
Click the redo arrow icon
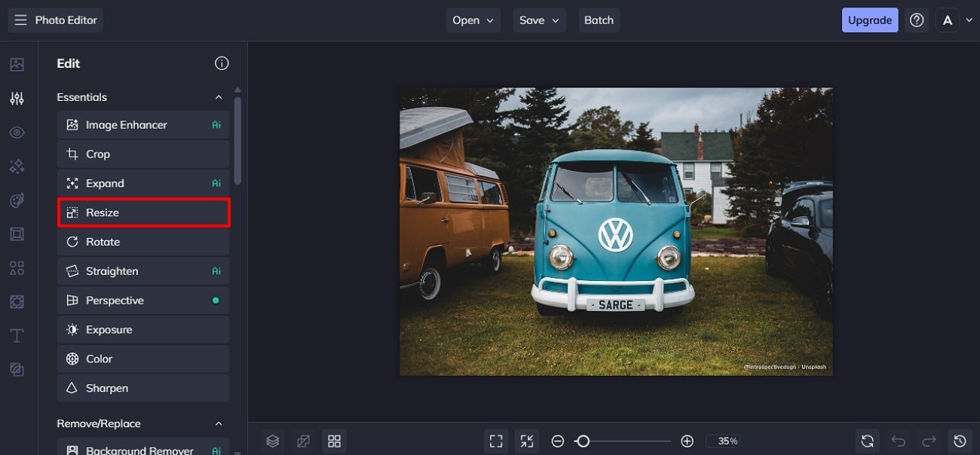(929, 441)
